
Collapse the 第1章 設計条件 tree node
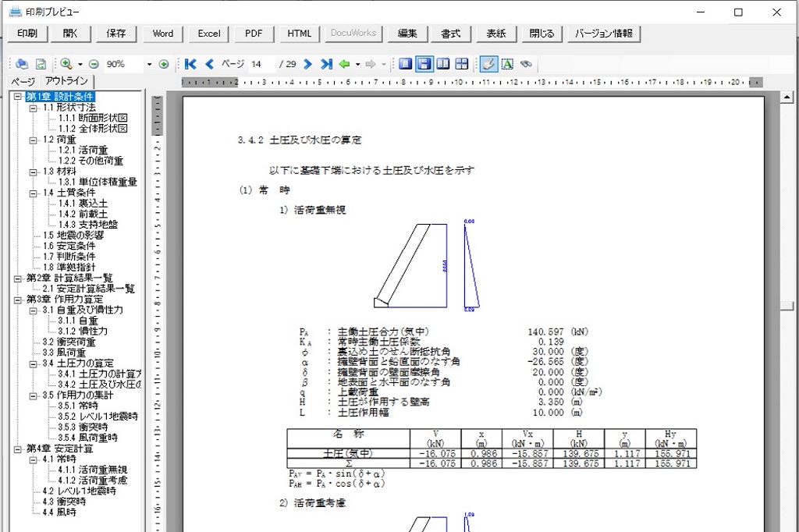pyautogui.click(x=18, y=96)
